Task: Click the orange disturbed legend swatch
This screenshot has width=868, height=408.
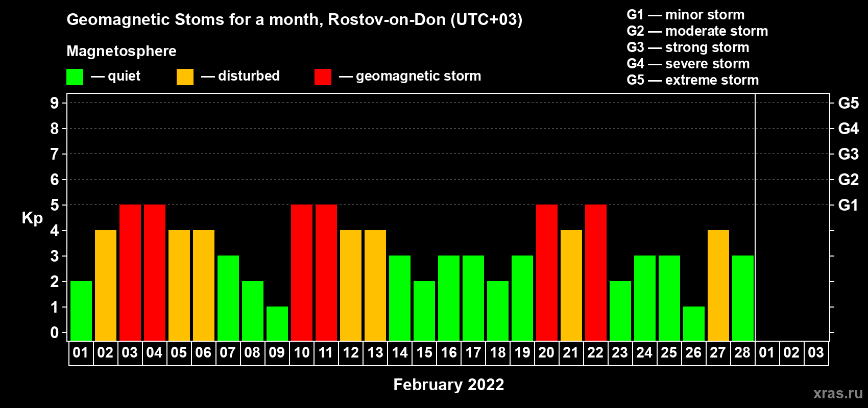Action: [x=185, y=77]
